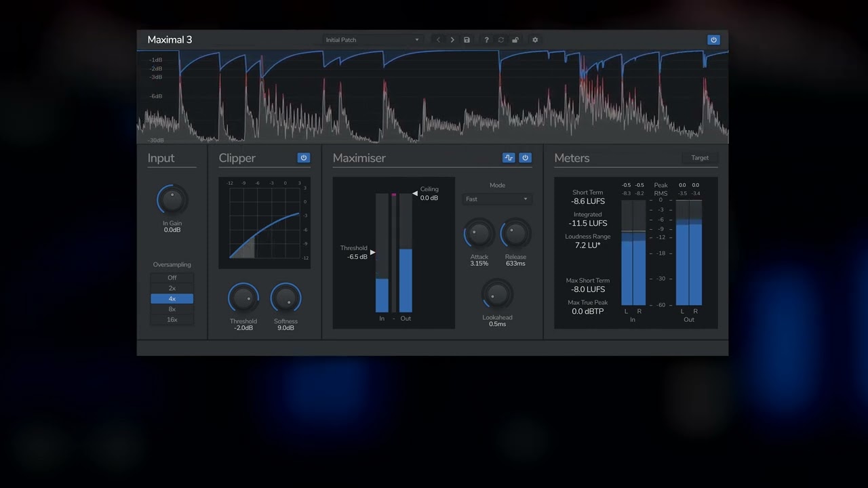This screenshot has height=488, width=868.
Task: Open the Mode dropdown showing Fast
Action: pos(497,199)
